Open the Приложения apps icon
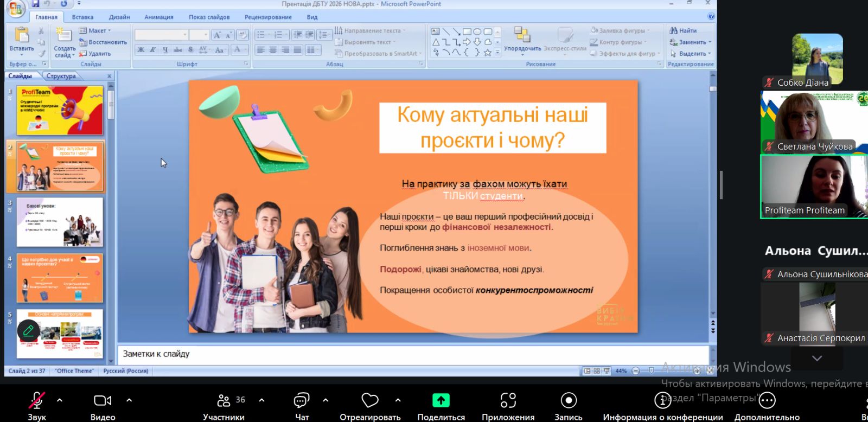868x422 pixels. tap(508, 401)
